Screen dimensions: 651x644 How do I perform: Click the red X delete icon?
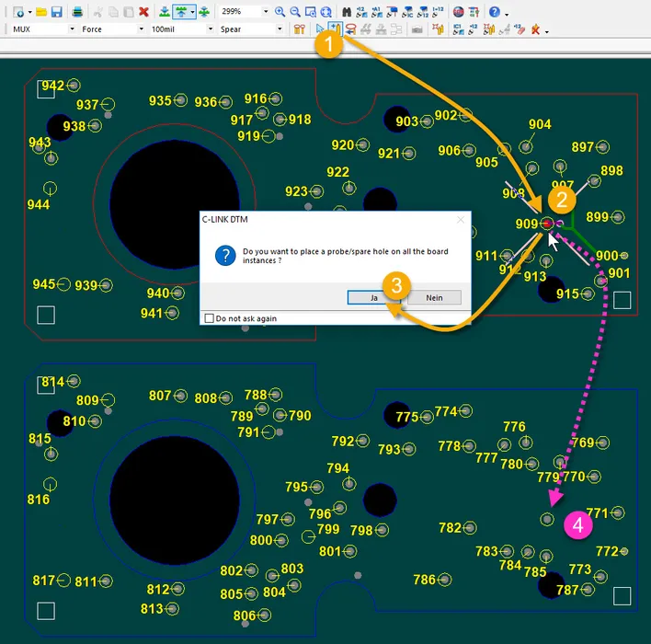(x=144, y=12)
